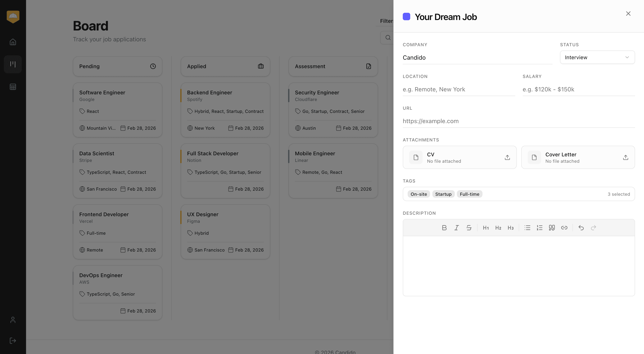
Task: Open the Status dropdown showing Interview
Action: (597, 57)
